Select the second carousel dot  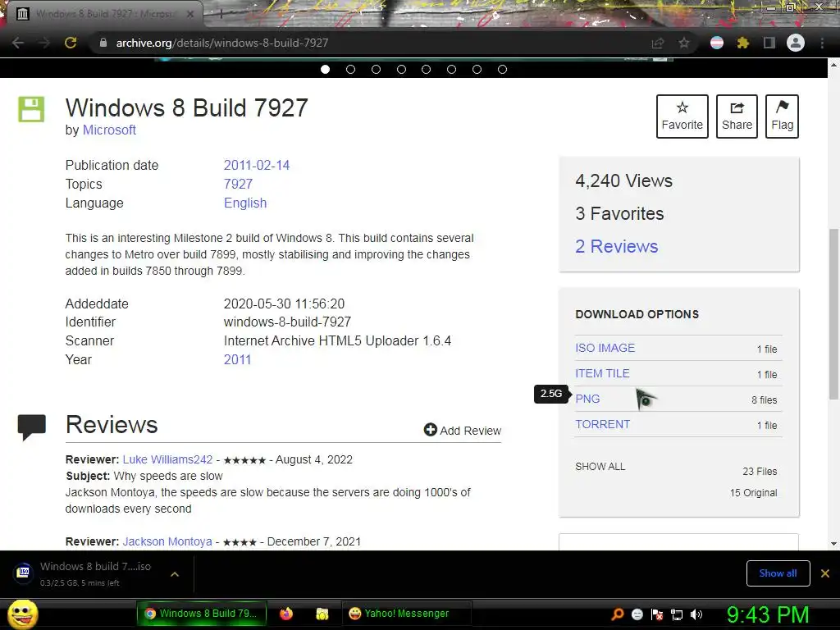350,69
